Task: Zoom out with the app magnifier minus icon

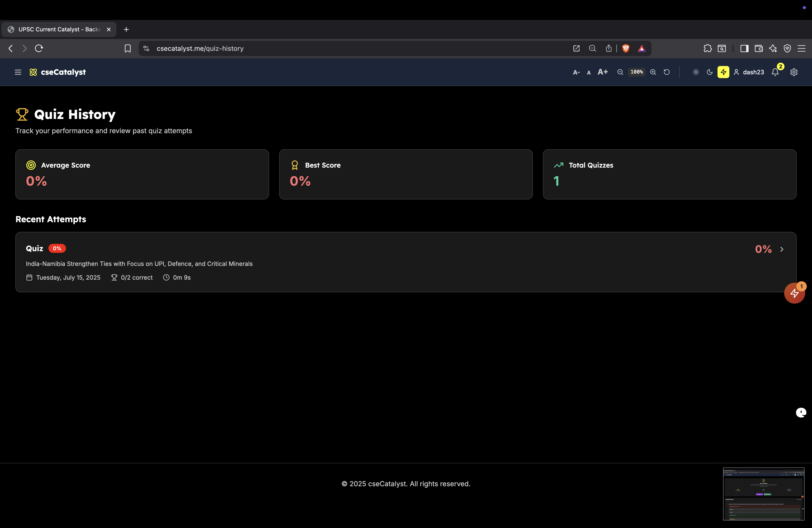Action: pos(620,72)
